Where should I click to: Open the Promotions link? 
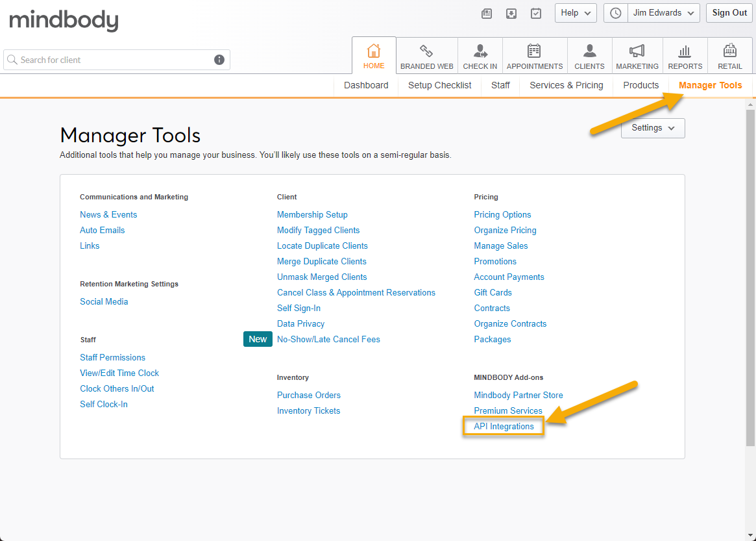[495, 262]
